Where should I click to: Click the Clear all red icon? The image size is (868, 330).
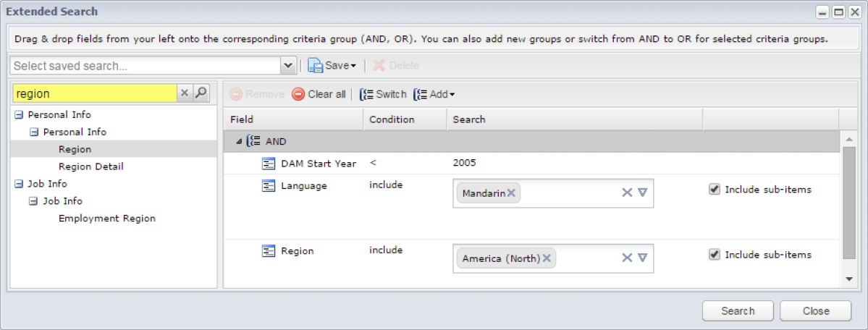[298, 94]
